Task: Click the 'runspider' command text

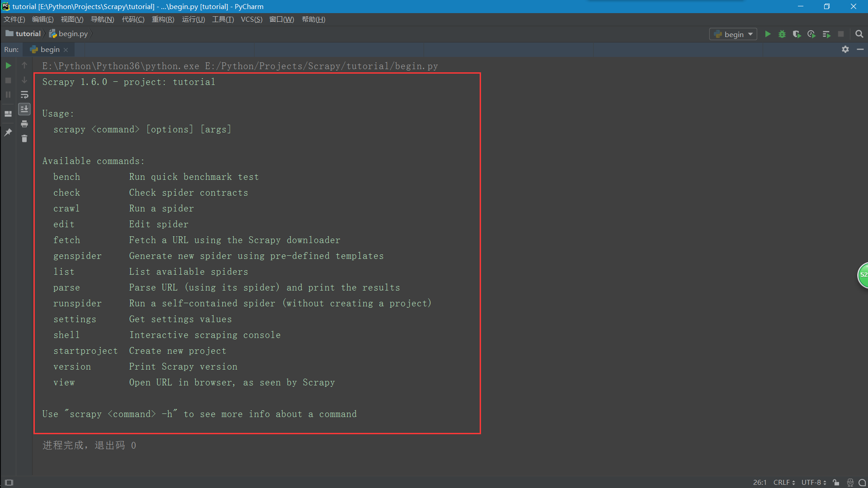Action: point(77,303)
